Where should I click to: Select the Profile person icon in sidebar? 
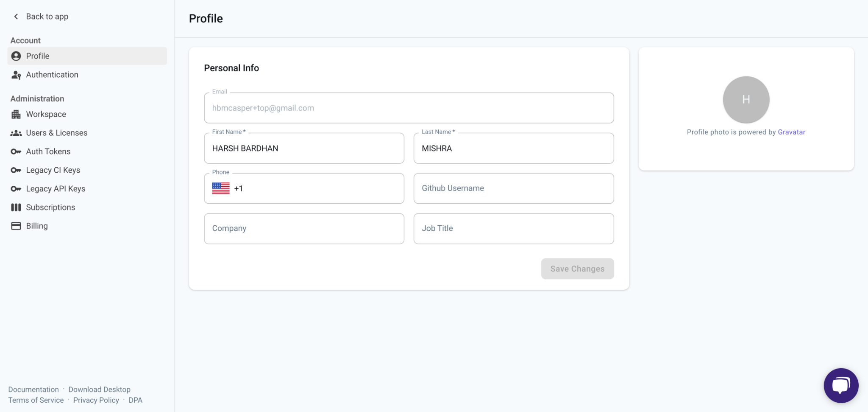[x=16, y=56]
